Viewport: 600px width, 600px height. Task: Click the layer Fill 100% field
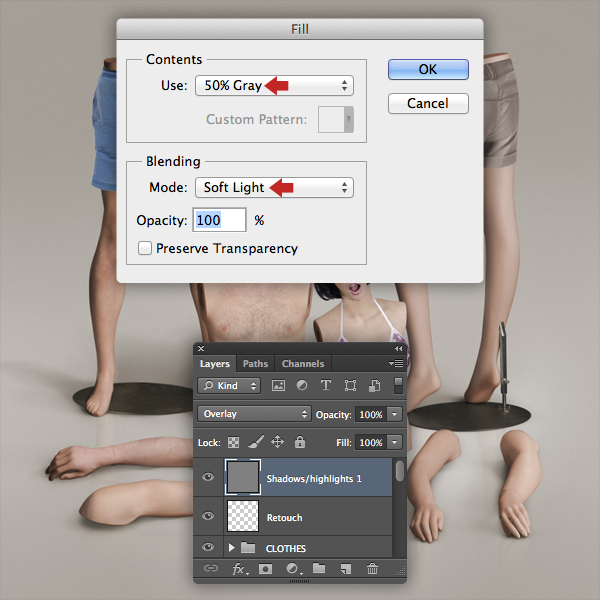tap(371, 442)
